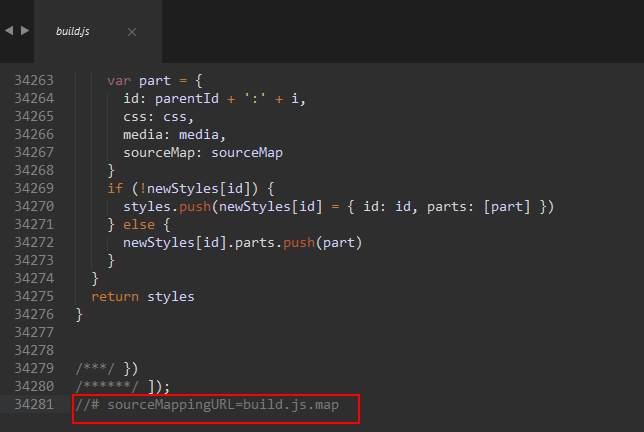The image size is (644, 432).
Task: Click the 'return styles' statement
Action: 143,296
